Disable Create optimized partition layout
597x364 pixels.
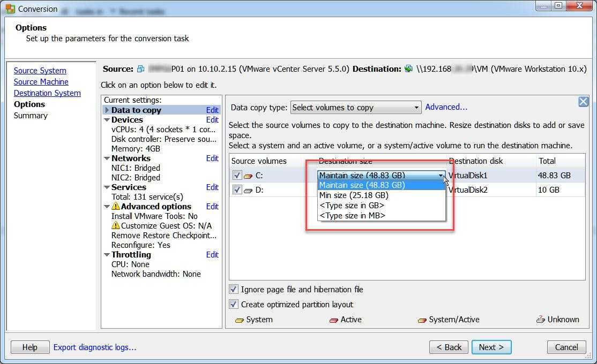tap(234, 305)
